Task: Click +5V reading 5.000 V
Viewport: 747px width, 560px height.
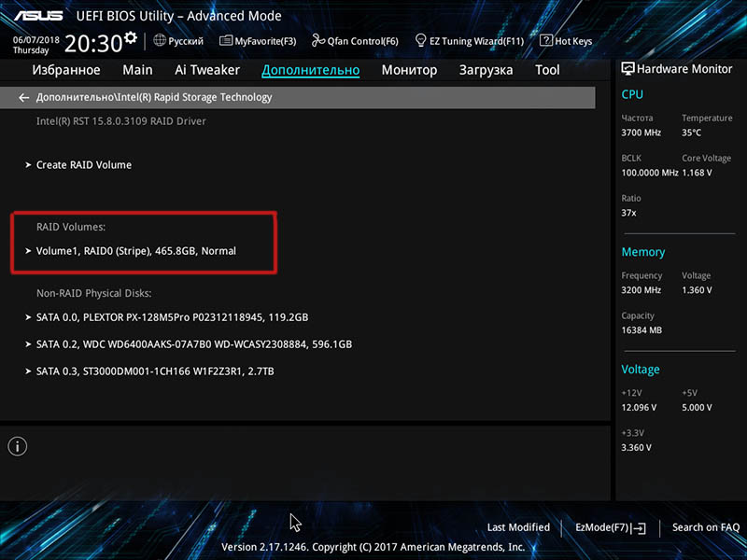Action: tap(697, 408)
